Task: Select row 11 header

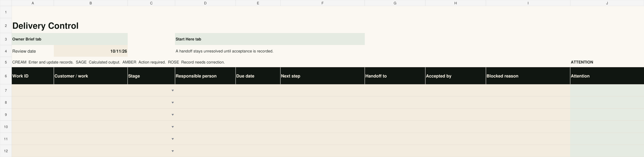Action: [x=6, y=139]
